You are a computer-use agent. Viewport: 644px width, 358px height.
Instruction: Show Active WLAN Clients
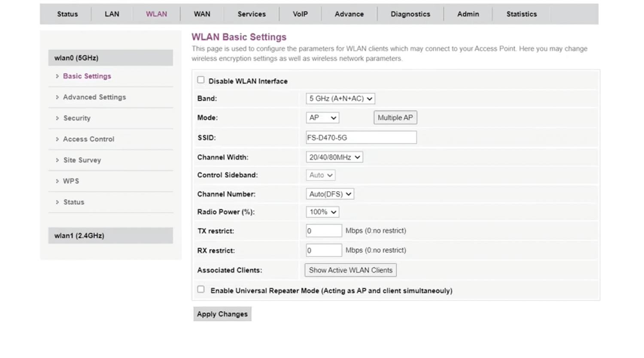350,270
